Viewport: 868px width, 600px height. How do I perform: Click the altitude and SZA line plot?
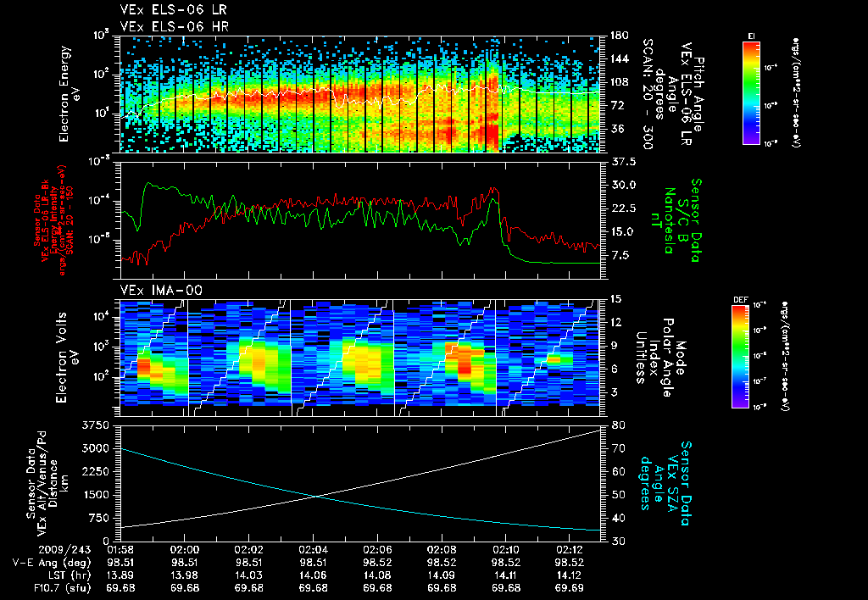pyautogui.click(x=360, y=483)
